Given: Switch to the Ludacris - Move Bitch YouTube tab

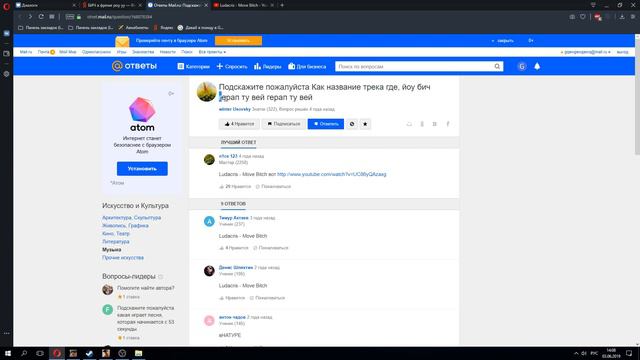Looking at the screenshot, I should 244,5.
